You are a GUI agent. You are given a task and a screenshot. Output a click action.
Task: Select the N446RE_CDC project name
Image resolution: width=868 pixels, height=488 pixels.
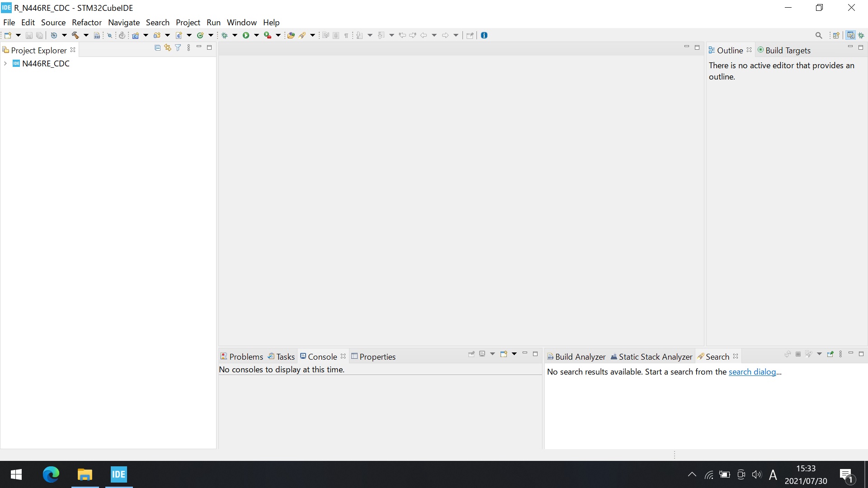click(x=46, y=64)
